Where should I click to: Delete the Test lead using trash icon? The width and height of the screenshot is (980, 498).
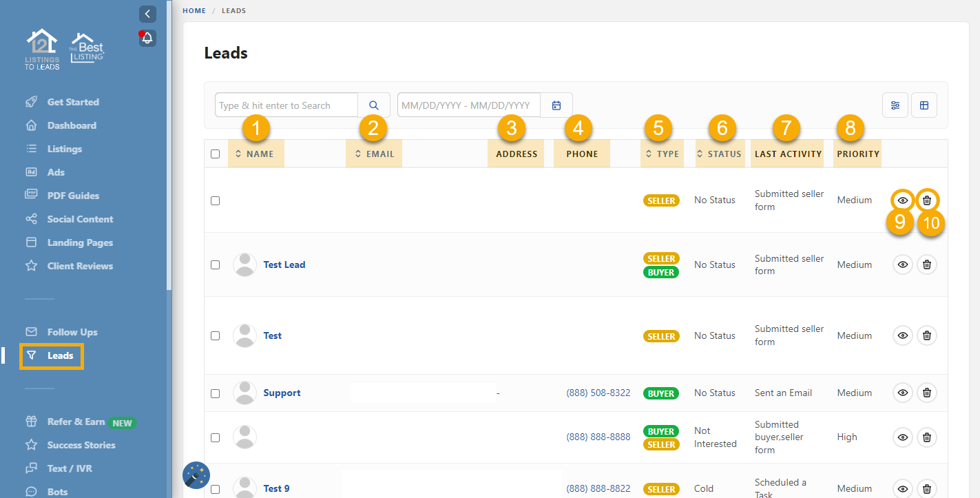click(x=927, y=335)
